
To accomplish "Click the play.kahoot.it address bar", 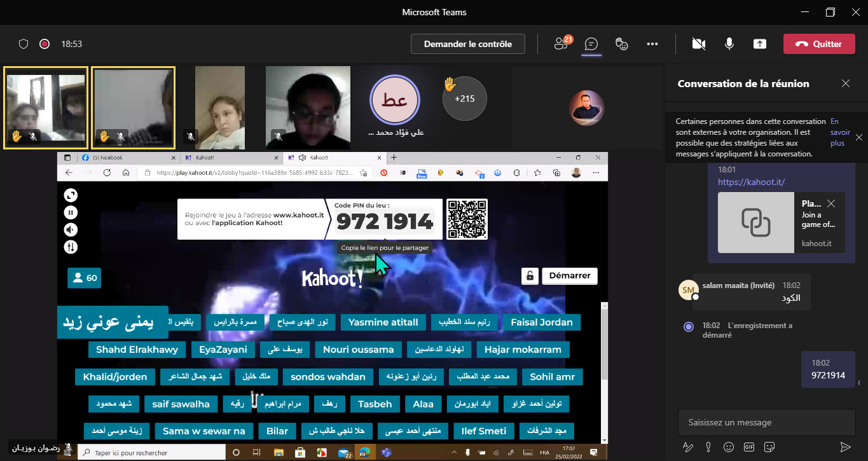I will click(x=253, y=172).
